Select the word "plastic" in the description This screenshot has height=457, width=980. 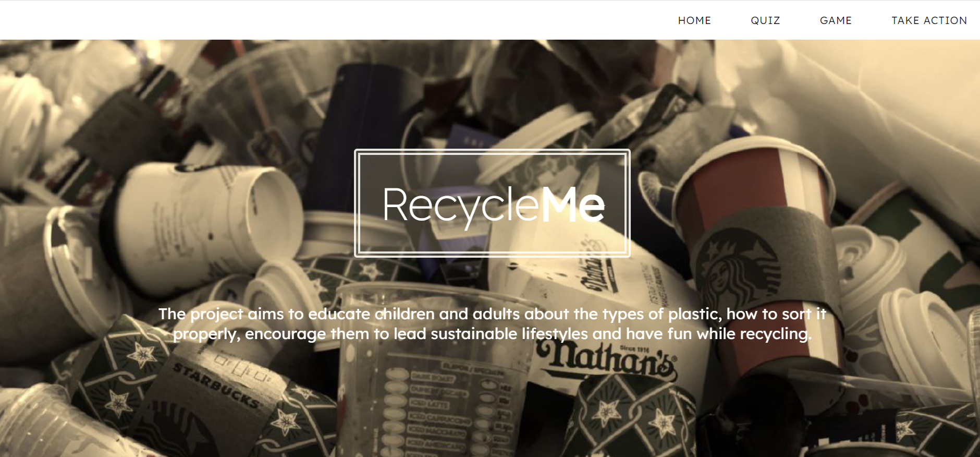tap(694, 314)
